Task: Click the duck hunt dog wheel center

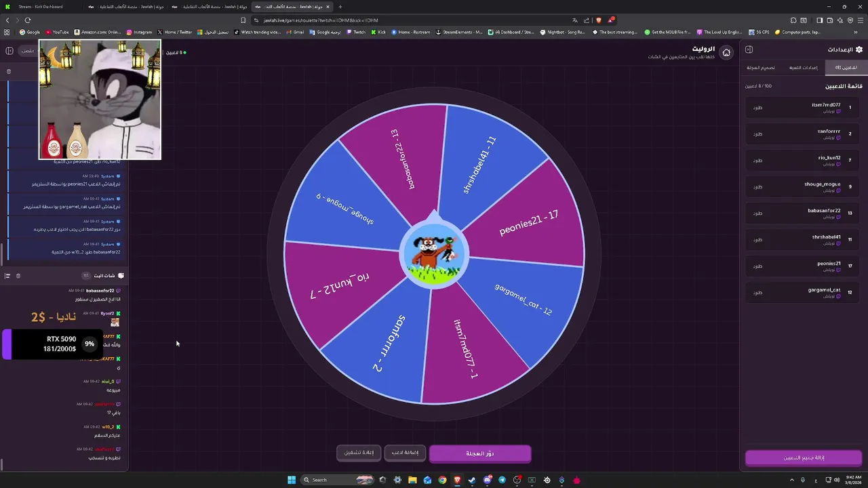Action: pyautogui.click(x=434, y=256)
